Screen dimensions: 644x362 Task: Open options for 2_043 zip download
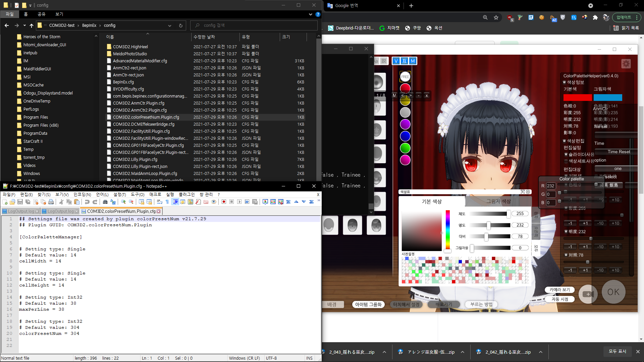point(384,352)
